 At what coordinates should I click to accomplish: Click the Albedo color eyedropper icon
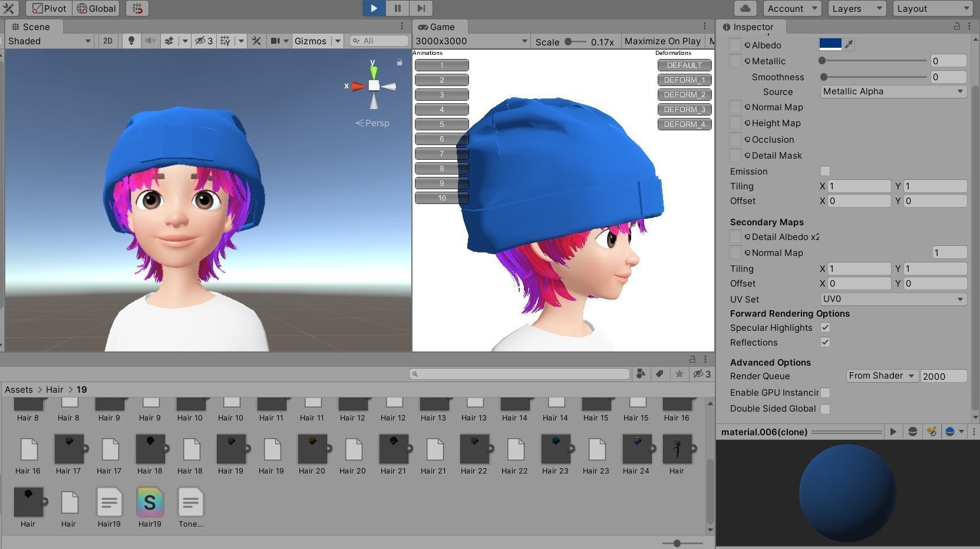[849, 43]
